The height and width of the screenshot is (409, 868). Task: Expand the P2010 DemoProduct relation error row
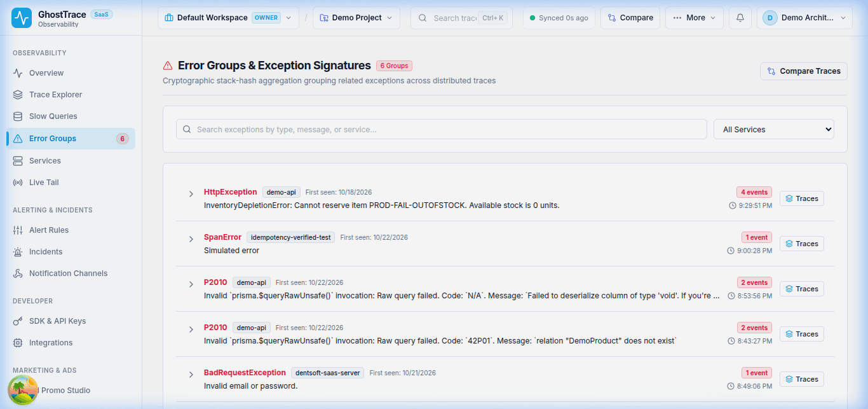[191, 329]
